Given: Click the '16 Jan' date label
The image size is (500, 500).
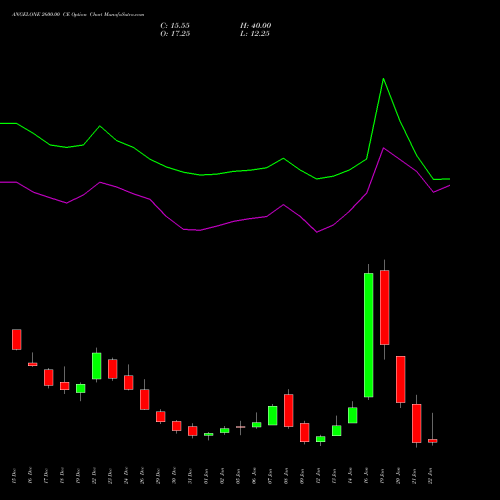Looking at the screenshot, I should [x=366, y=476].
